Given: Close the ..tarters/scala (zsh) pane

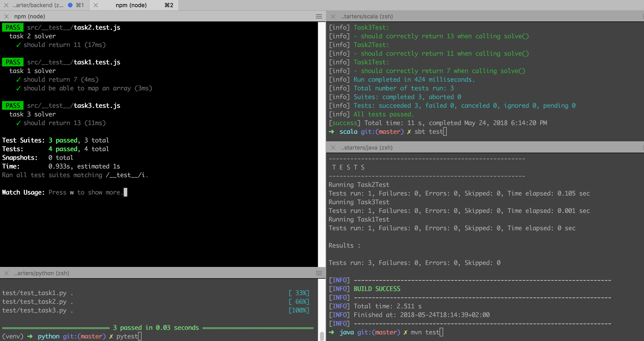Looking at the screenshot, I should (333, 16).
